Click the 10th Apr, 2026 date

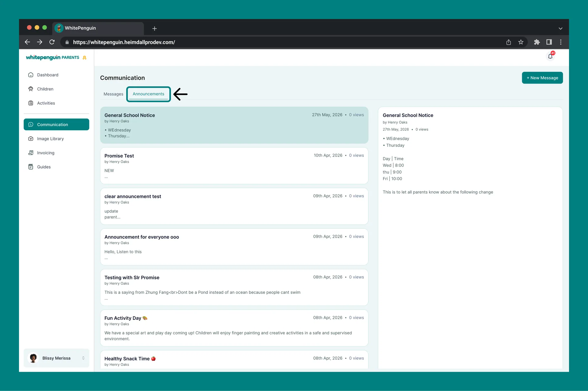click(x=328, y=155)
